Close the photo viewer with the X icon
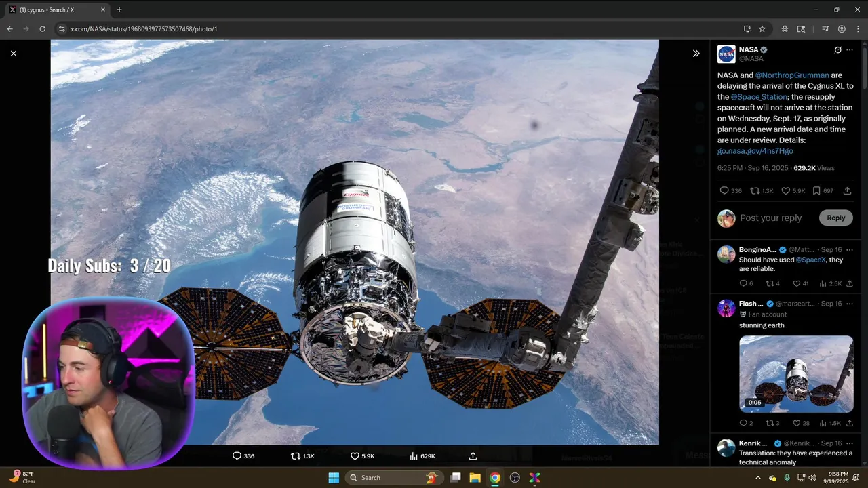The height and width of the screenshot is (488, 868). tap(14, 53)
